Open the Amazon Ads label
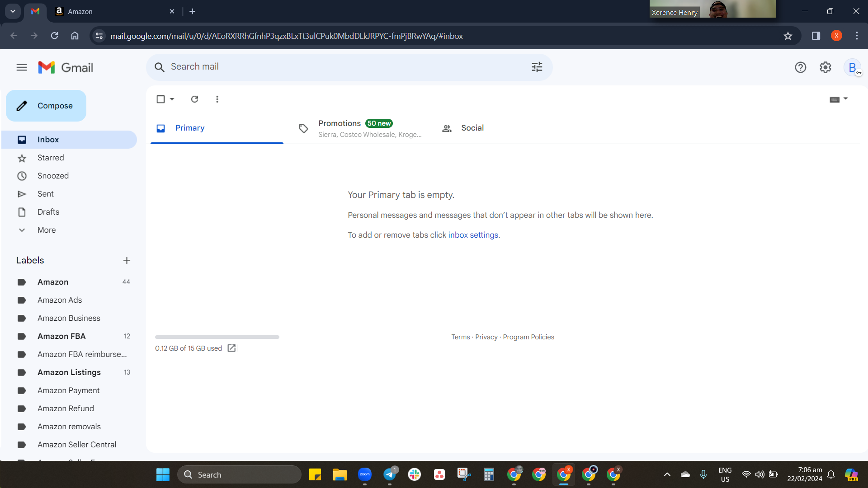Viewport: 868px width, 488px height. [x=69, y=300]
